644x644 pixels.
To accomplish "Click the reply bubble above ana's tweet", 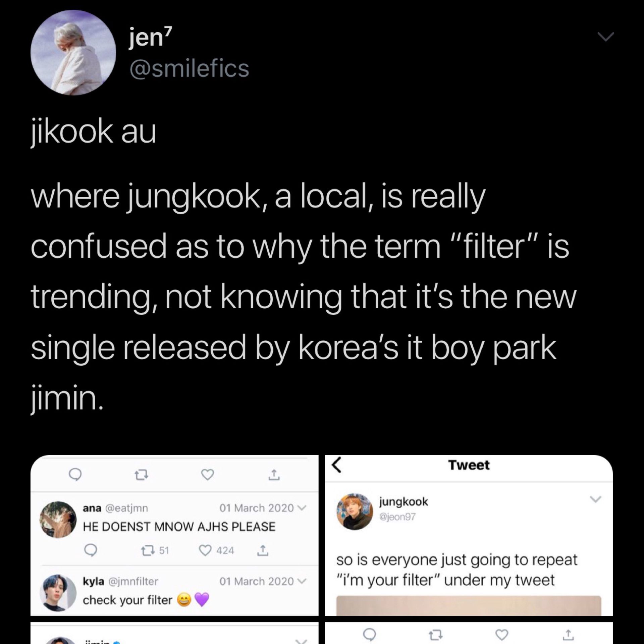I will click(75, 475).
